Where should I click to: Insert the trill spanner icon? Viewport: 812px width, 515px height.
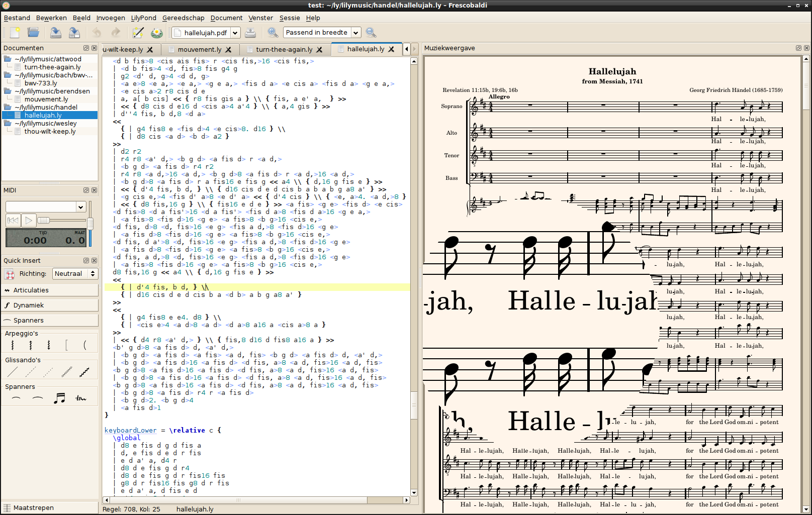point(81,398)
